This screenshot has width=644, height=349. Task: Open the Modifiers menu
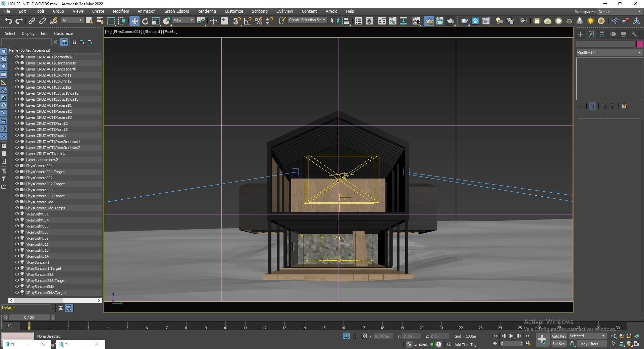(121, 11)
